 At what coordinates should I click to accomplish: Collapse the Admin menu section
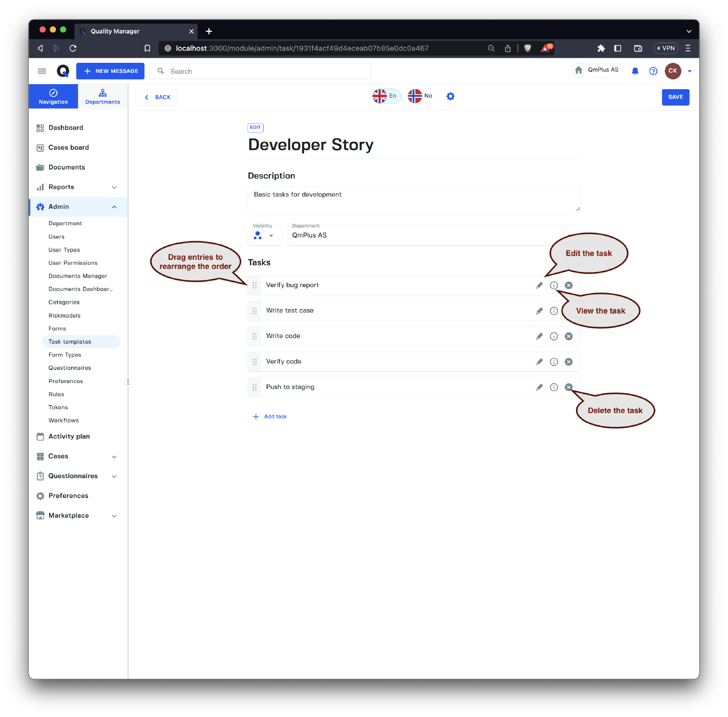click(x=114, y=207)
